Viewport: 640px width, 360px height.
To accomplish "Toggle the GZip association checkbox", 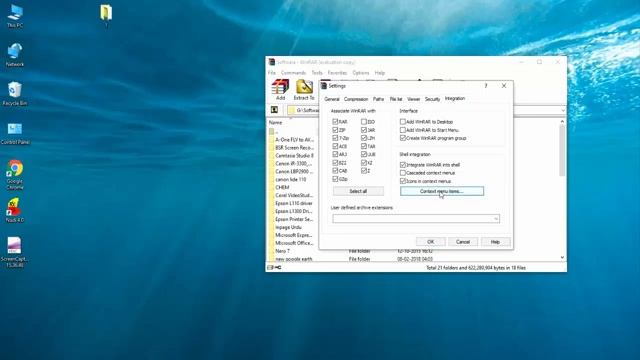I will pos(335,179).
